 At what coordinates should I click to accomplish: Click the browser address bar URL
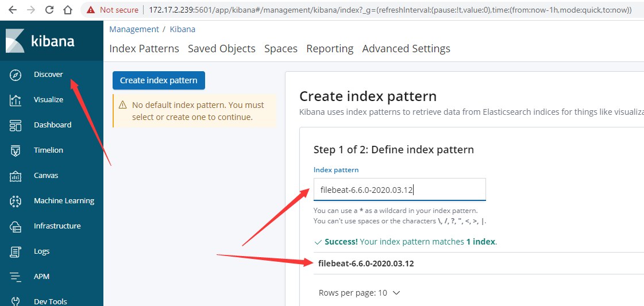pyautogui.click(x=390, y=10)
